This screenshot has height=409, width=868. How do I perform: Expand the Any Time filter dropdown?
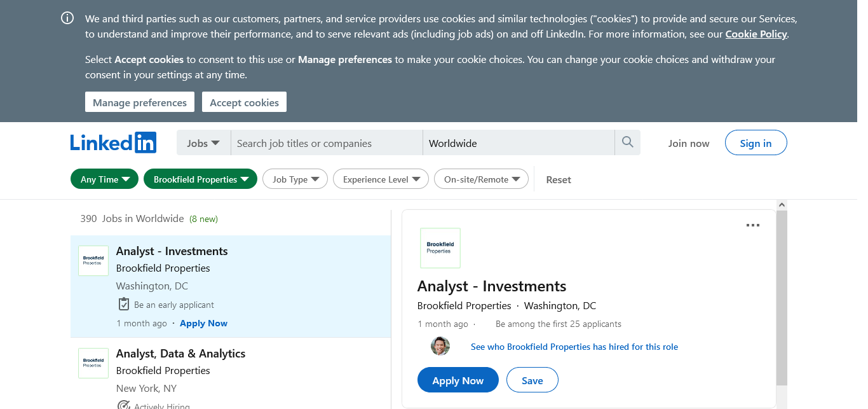coord(104,179)
